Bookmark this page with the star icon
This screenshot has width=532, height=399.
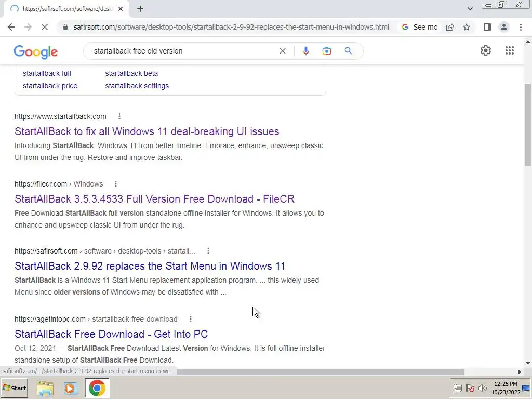click(467, 27)
